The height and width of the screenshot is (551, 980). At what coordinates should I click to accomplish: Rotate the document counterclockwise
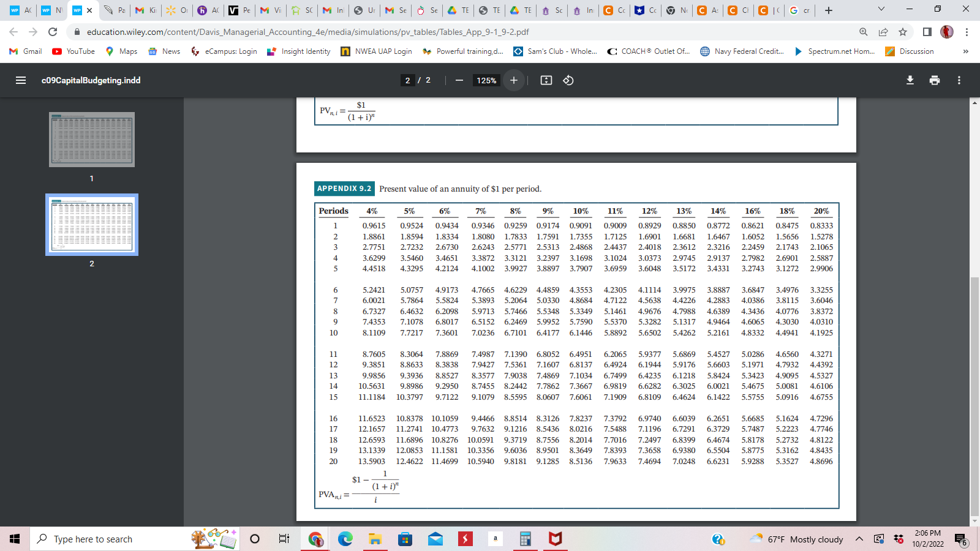[x=568, y=80]
